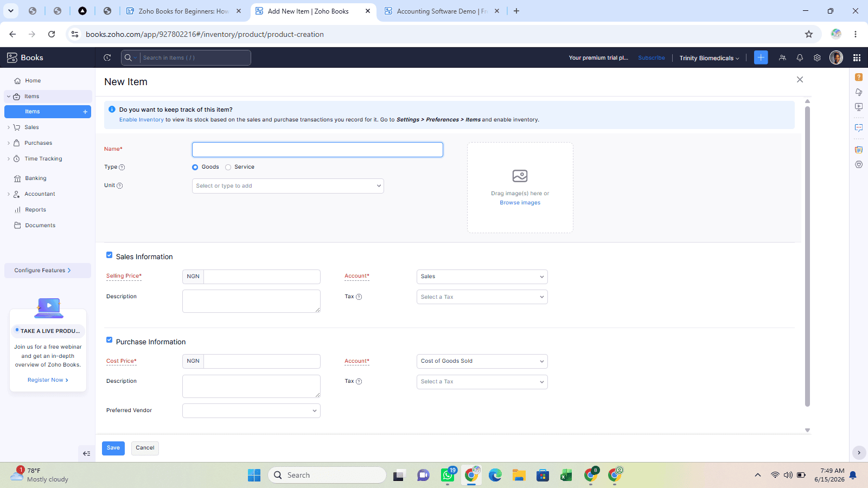Screen dimensions: 868x488
Task: Toggle the Sales Information checkbox
Action: tap(109, 255)
